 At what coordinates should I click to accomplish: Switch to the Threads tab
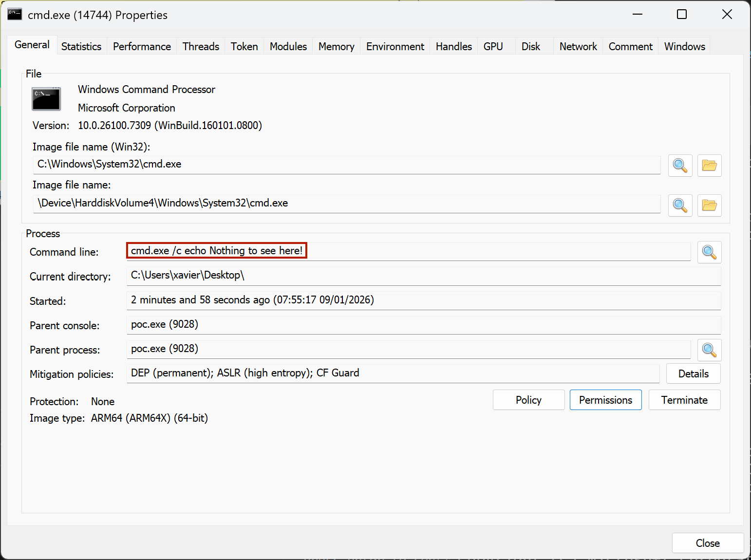(200, 46)
